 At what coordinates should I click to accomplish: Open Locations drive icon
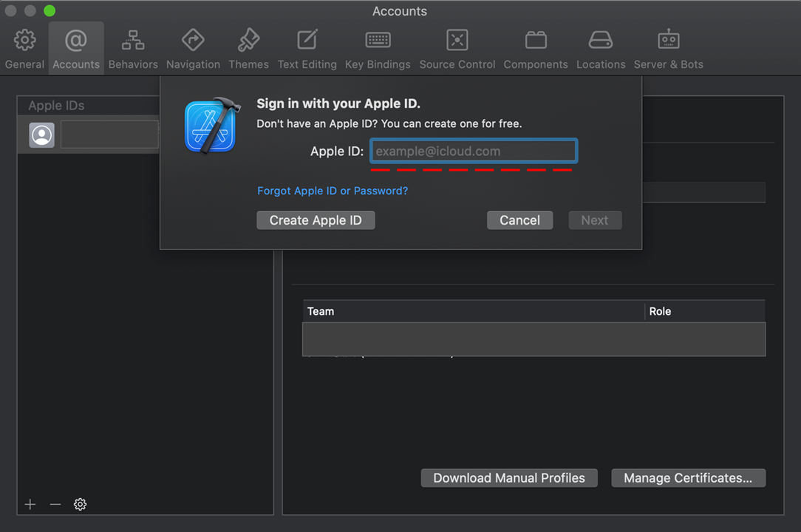[601, 40]
